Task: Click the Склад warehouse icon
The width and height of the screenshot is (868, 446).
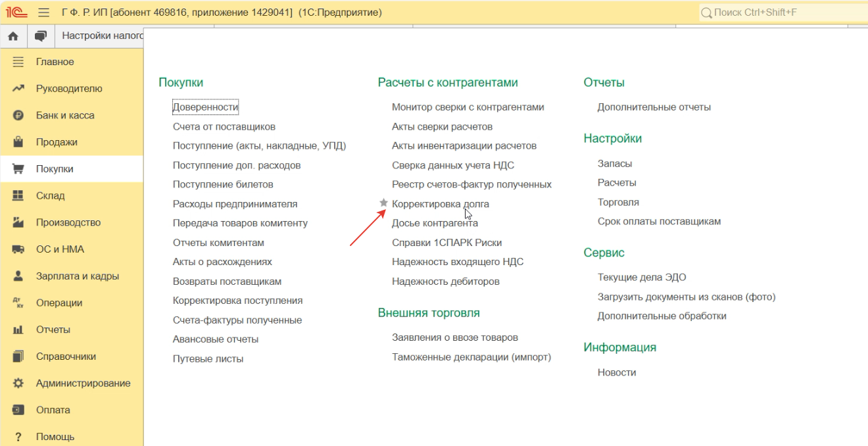Action: 18,195
